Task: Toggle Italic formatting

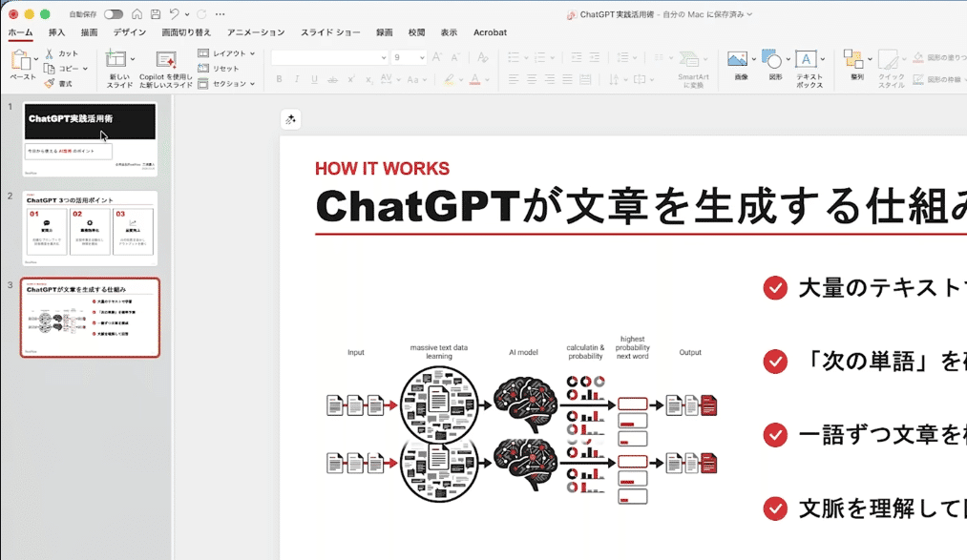Action: [x=297, y=79]
